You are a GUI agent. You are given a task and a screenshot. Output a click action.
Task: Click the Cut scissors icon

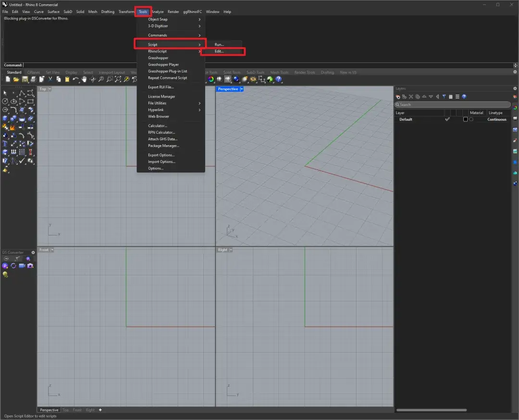[50, 79]
